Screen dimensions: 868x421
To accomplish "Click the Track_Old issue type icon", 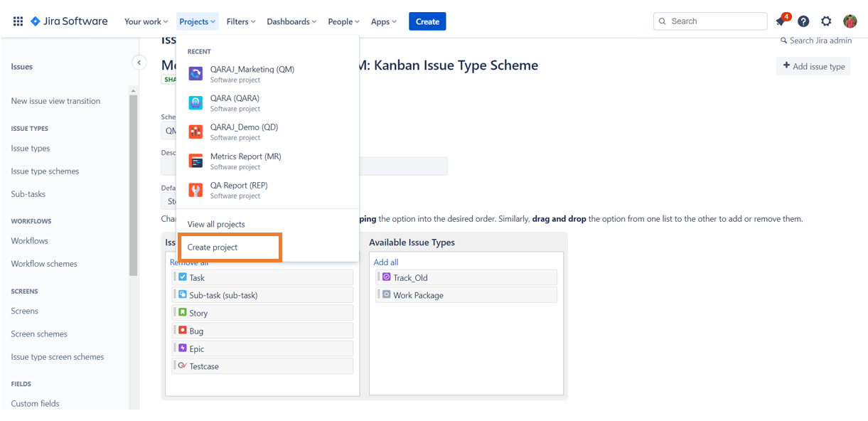I will click(x=387, y=277).
